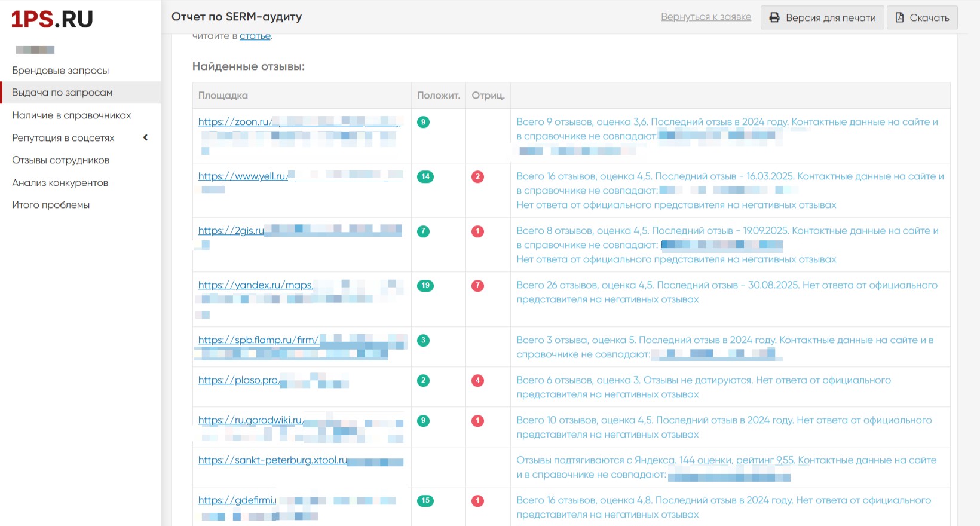Click green badge 14 in yell.ru row
Viewport: 980px width, 526px height.
[x=425, y=177]
